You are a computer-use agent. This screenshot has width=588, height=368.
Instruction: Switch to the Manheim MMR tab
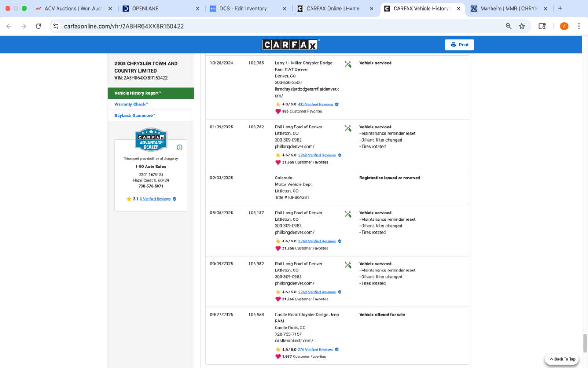click(509, 8)
